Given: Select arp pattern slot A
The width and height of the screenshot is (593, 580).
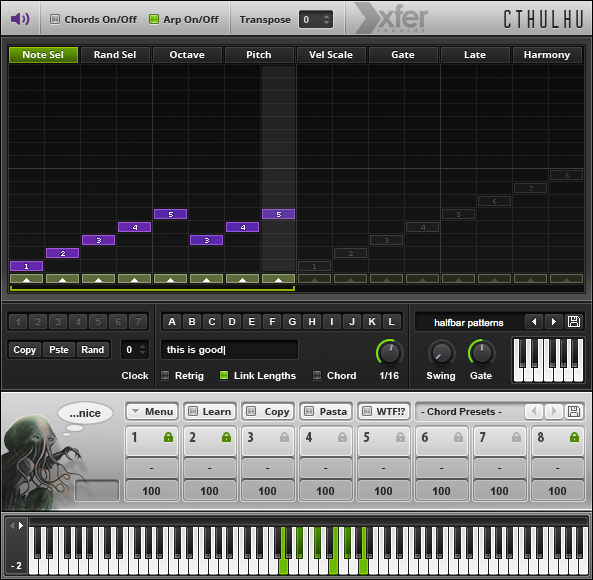Looking at the screenshot, I should 172,321.
